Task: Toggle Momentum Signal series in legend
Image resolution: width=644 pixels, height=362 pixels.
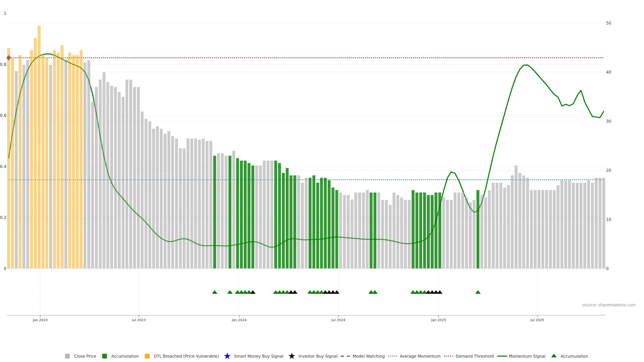Action: click(527, 356)
